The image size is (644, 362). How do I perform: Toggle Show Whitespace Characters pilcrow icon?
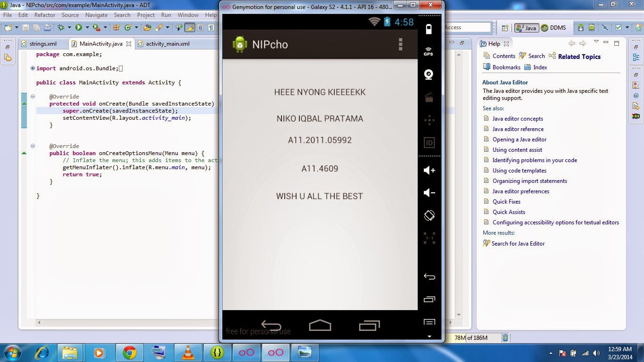coord(211,27)
